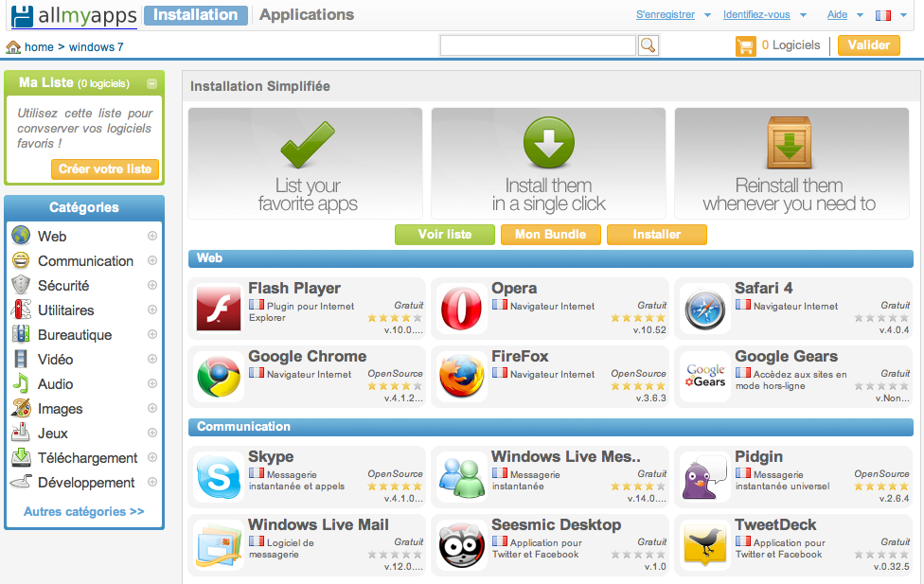Open the Google Gears app icon
The image size is (924, 584).
pos(705,376)
